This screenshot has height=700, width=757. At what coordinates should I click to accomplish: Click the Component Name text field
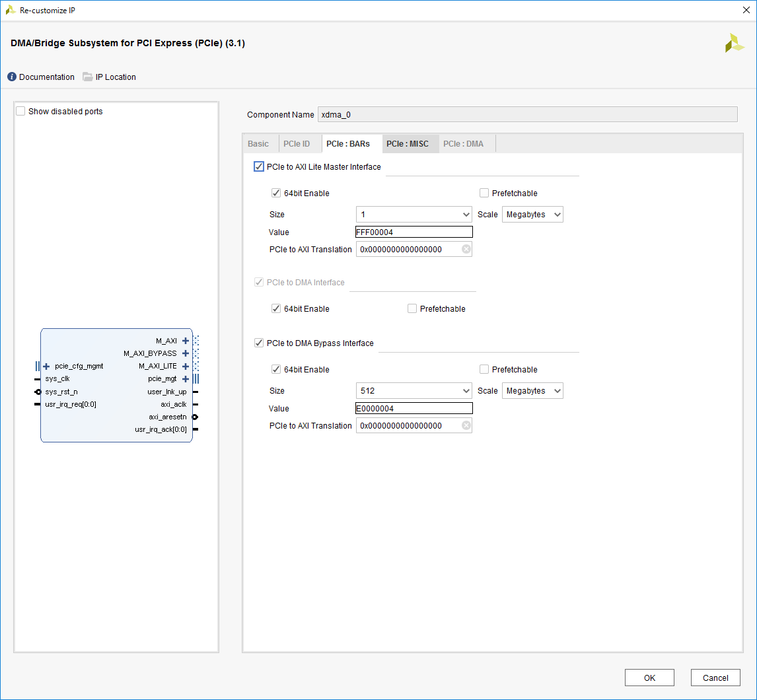(527, 115)
